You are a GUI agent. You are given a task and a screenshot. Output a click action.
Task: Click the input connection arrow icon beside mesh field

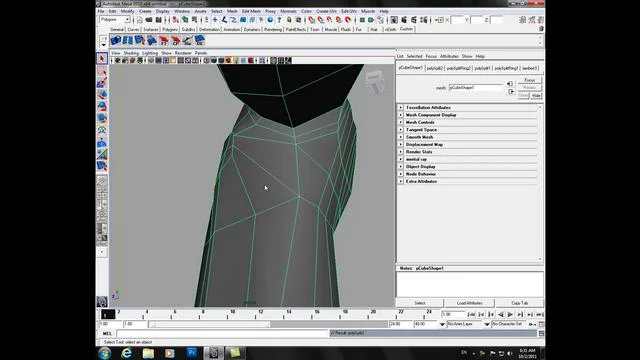[510, 84]
